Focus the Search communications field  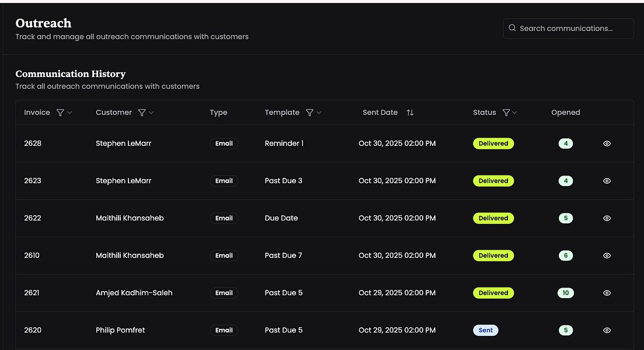tap(572, 28)
